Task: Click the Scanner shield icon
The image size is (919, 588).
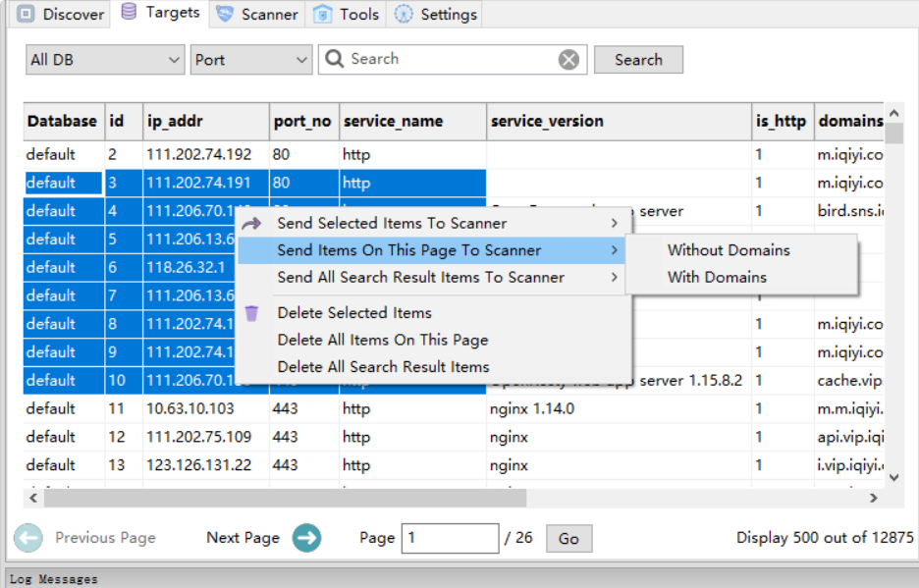Action: point(225,14)
